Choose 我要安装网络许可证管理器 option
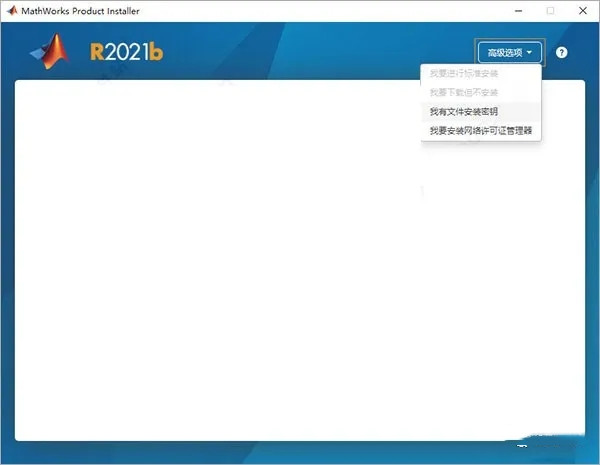Image resolution: width=600 pixels, height=465 pixels. click(481, 131)
